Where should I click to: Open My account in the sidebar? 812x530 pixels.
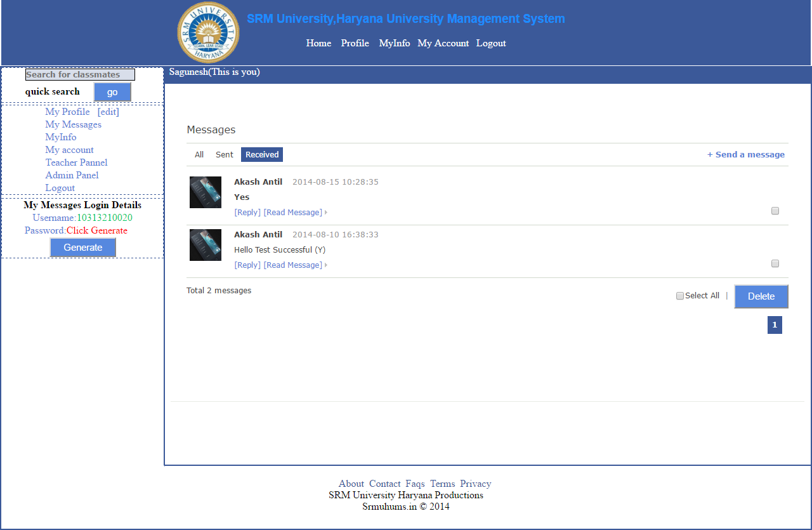[x=69, y=150]
